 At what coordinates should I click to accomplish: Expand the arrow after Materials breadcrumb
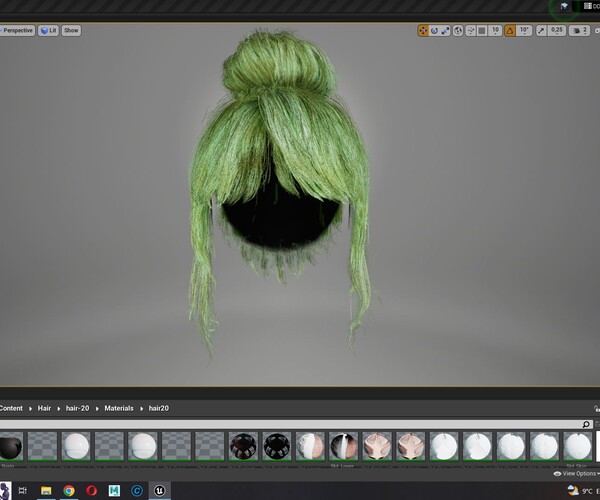pyautogui.click(x=141, y=409)
